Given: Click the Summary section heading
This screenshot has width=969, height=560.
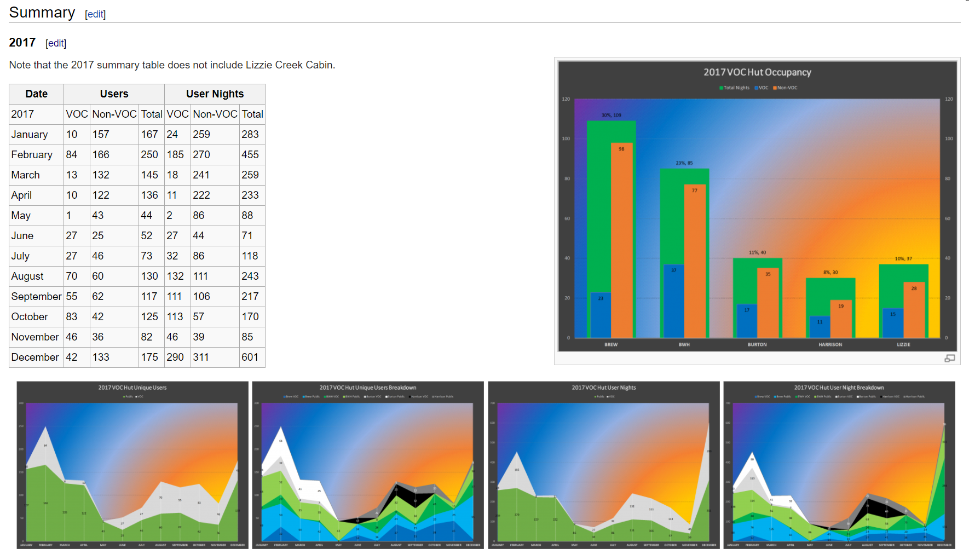Looking at the screenshot, I should point(42,13).
